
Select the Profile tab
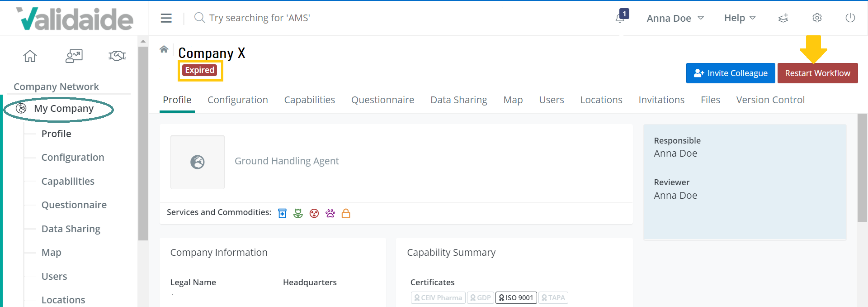pos(177,100)
